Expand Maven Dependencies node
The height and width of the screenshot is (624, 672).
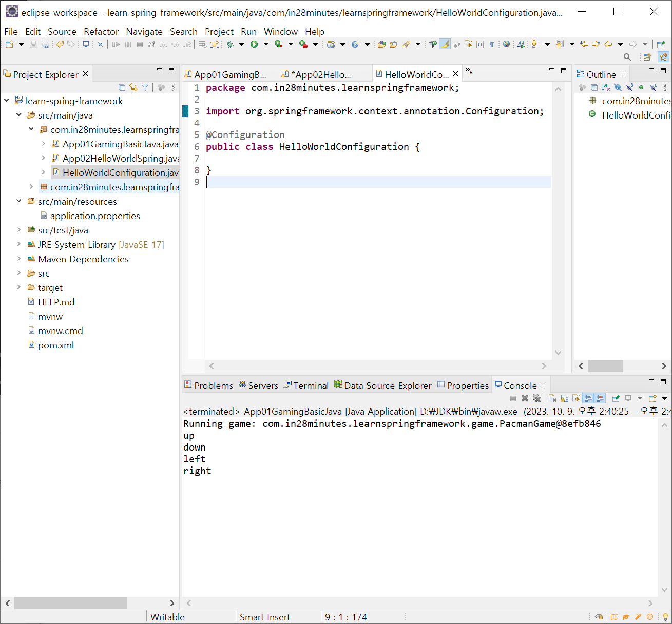click(x=19, y=259)
